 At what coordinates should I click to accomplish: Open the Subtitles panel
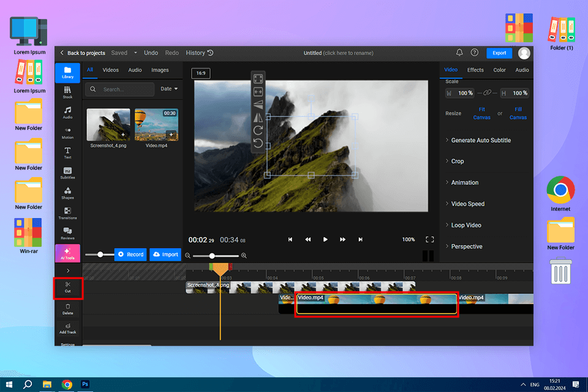(x=67, y=173)
